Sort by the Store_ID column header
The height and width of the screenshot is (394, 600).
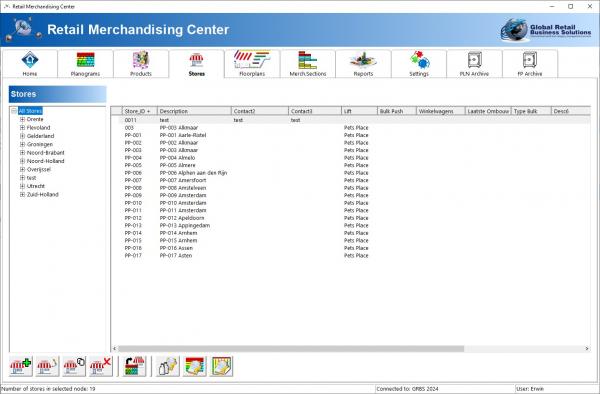pyautogui.click(x=140, y=111)
